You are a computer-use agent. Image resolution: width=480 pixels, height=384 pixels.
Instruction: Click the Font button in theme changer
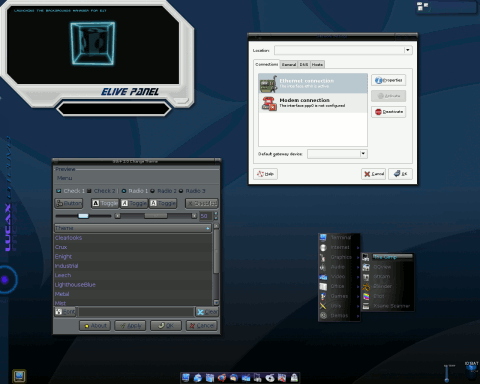(x=65, y=312)
